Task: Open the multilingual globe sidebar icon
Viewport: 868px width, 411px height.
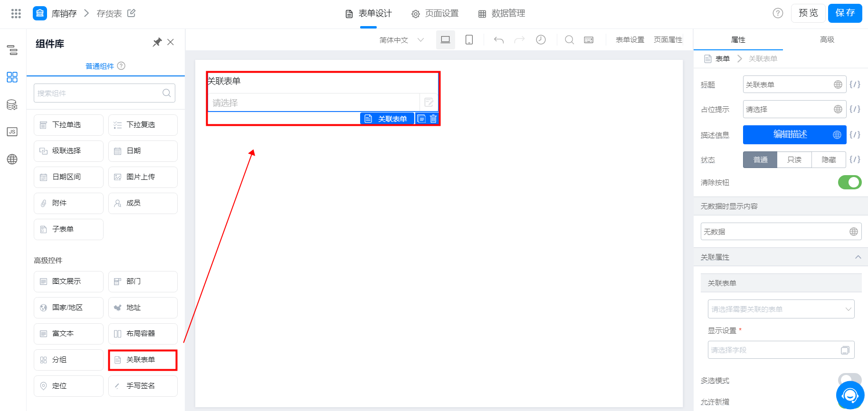Action: (x=12, y=159)
